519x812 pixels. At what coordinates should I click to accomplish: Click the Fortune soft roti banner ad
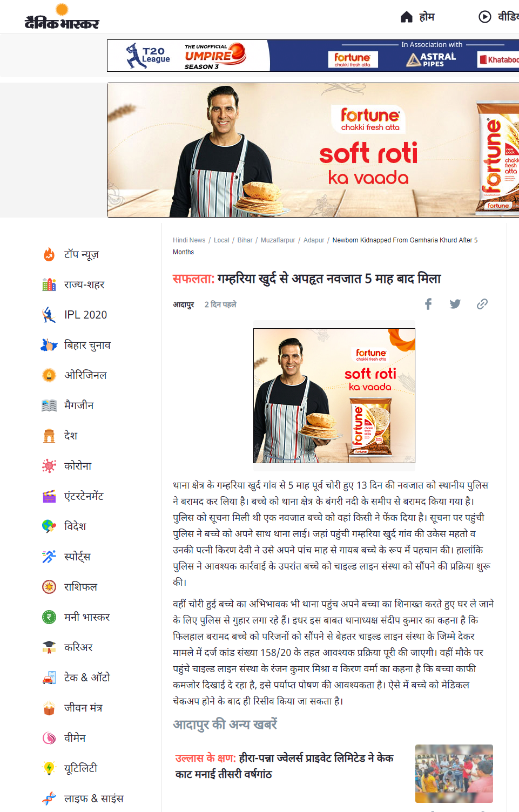[x=313, y=150]
